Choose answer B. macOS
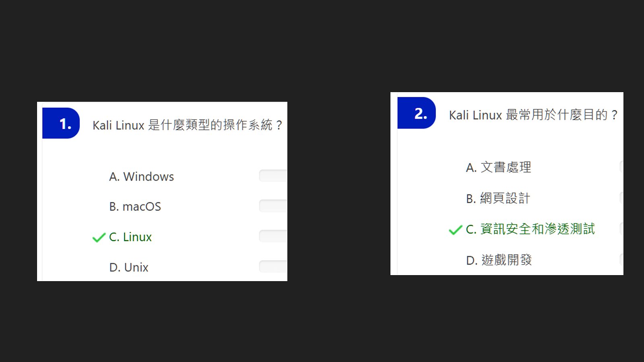The height and width of the screenshot is (362, 644). [135, 207]
